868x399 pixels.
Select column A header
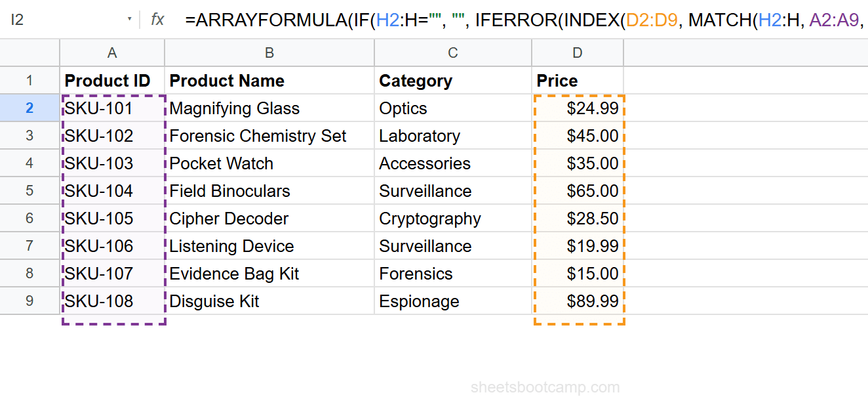point(111,52)
